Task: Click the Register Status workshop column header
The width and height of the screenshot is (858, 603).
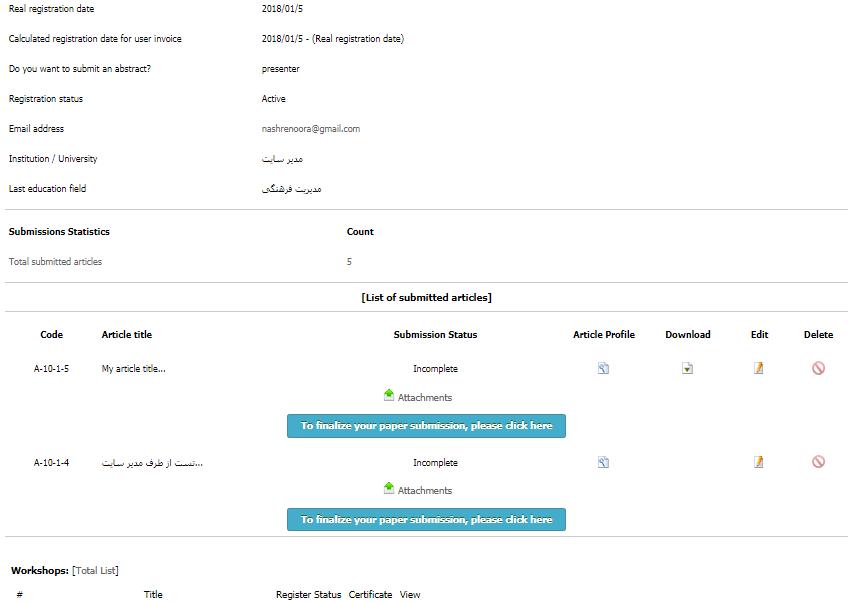Action: [308, 595]
